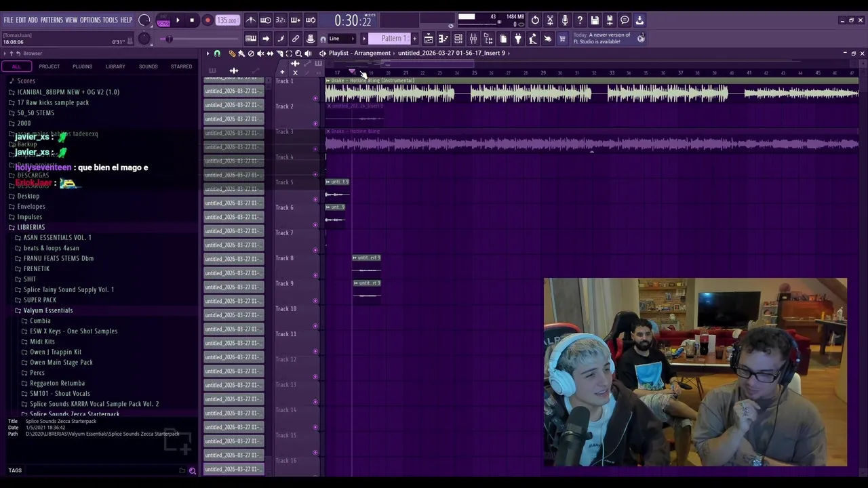Toggle PAT/SONG mode switch

[x=163, y=20]
